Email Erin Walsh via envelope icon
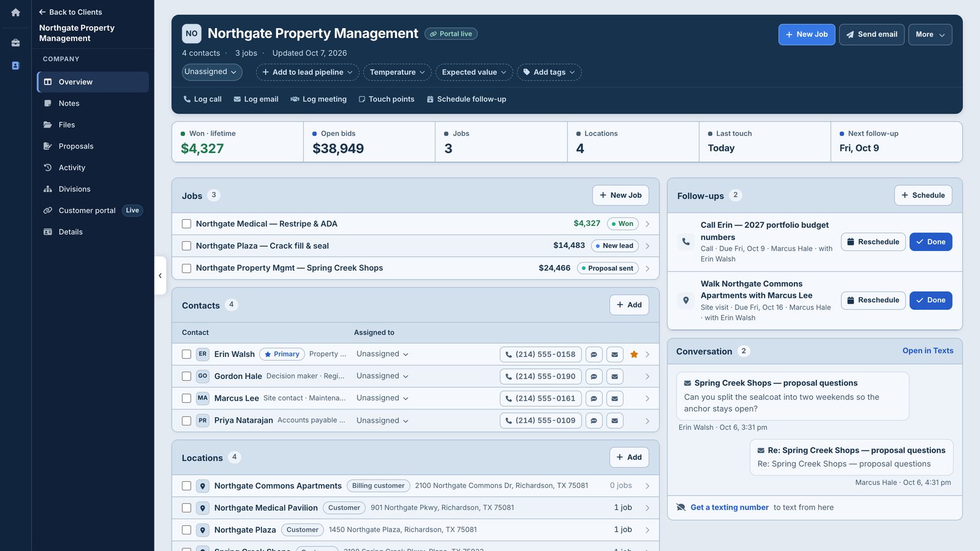 click(x=614, y=354)
